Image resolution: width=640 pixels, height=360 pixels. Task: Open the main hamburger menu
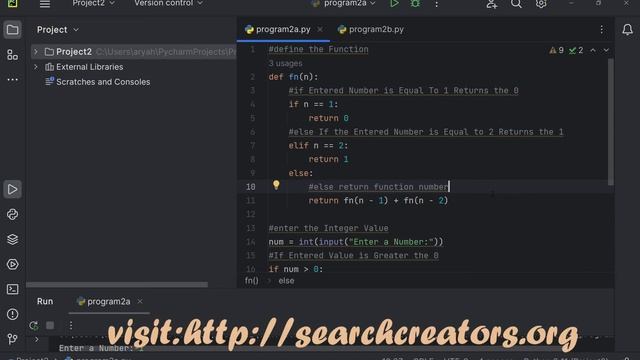pos(45,4)
